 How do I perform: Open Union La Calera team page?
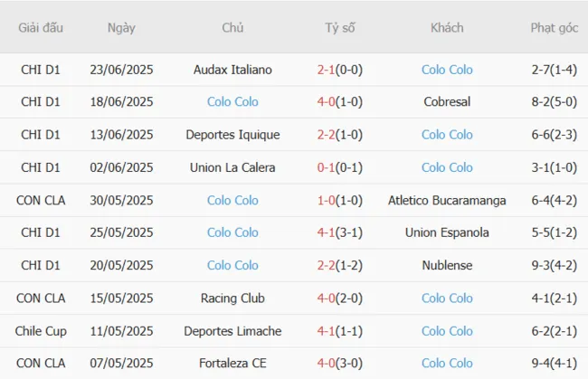tap(232, 167)
